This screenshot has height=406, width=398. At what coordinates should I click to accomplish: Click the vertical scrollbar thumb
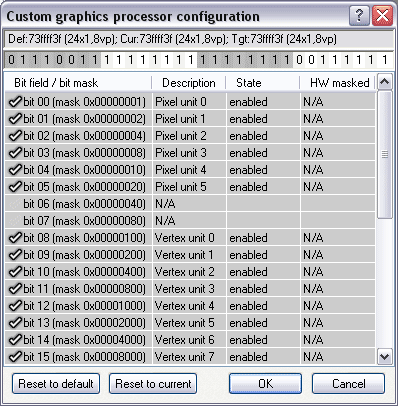pos(385,155)
